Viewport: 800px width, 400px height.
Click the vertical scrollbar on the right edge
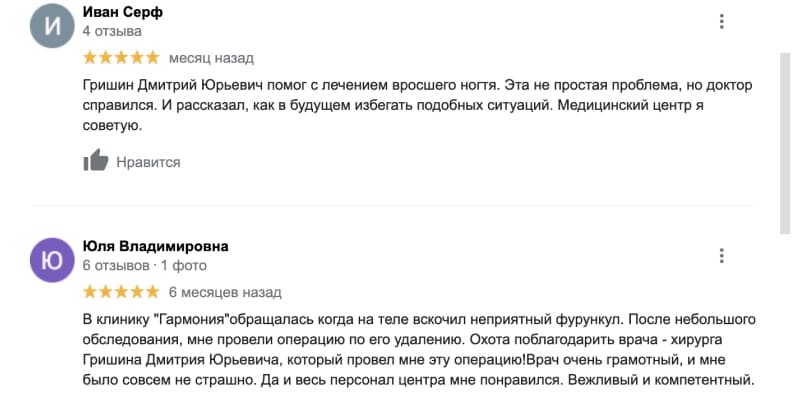[785, 143]
